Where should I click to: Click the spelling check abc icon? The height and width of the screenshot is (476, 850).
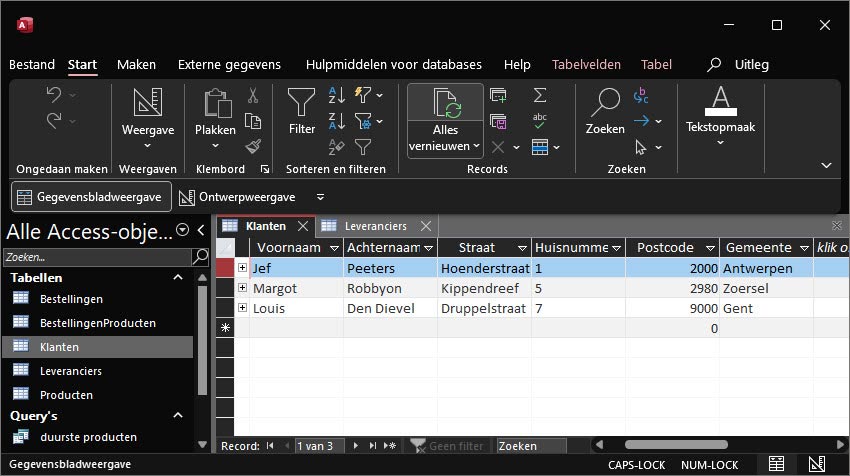[x=539, y=120]
